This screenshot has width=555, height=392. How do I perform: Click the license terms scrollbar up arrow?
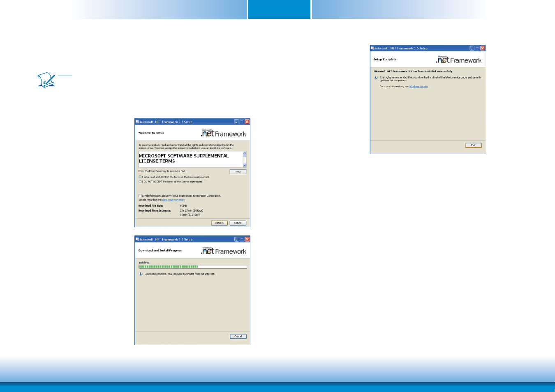click(245, 153)
